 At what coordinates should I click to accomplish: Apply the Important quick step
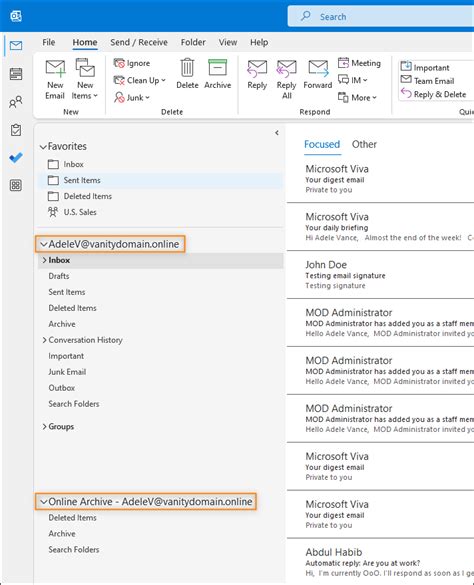[x=425, y=67]
